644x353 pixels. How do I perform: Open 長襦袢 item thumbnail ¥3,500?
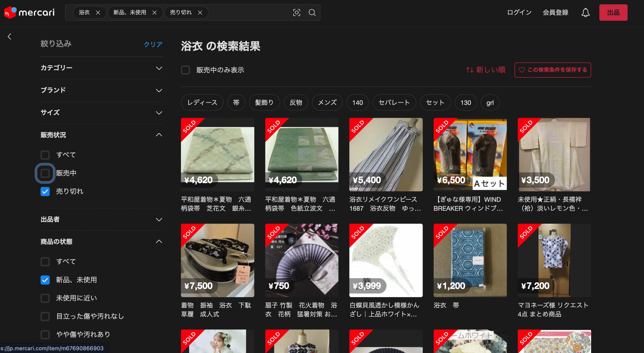tap(554, 155)
